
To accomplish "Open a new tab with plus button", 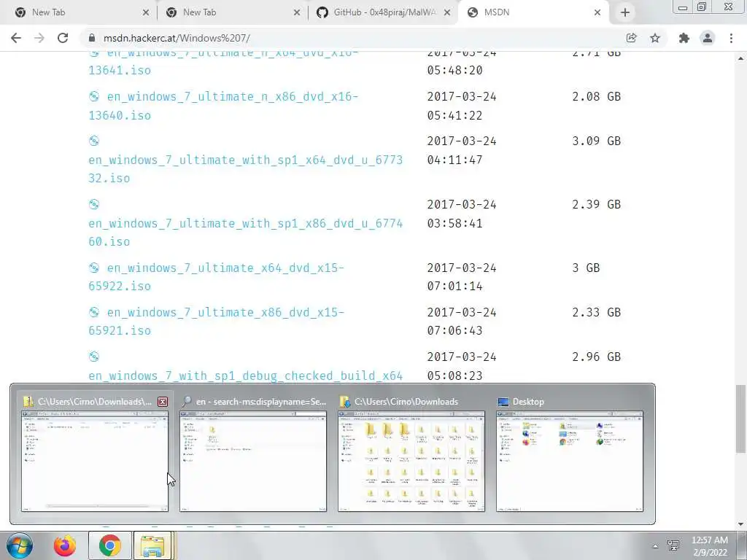I will (x=625, y=13).
